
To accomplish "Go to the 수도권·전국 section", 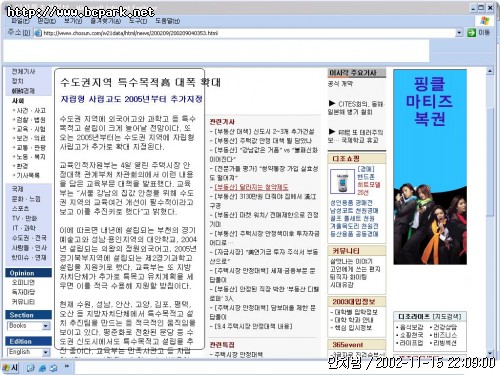I will click(29, 238).
